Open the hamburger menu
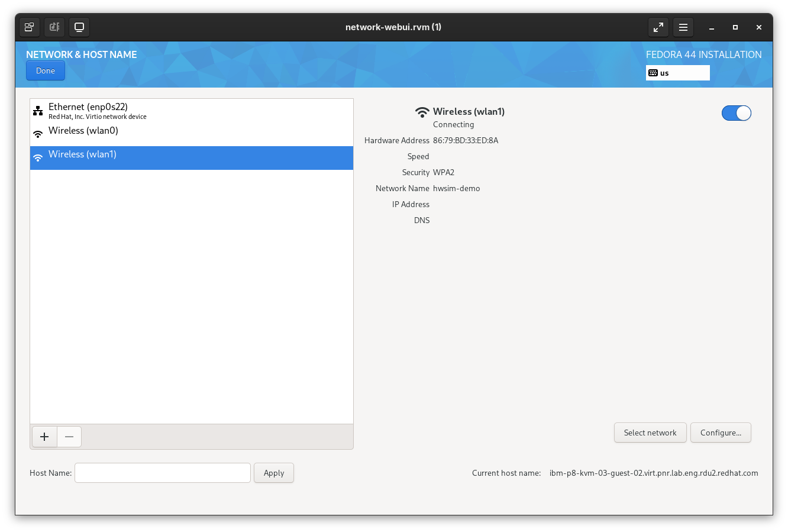The width and height of the screenshot is (788, 532). (x=683, y=27)
